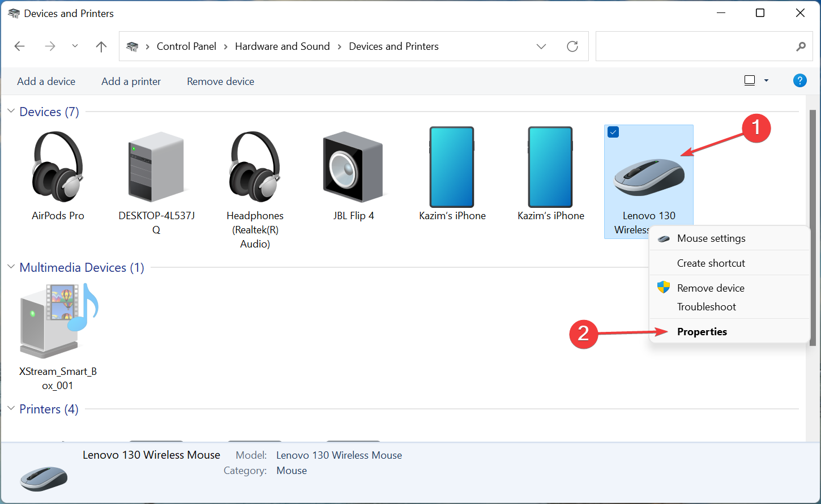Close the Devices and Printers window
The height and width of the screenshot is (504, 821).
coord(800,13)
